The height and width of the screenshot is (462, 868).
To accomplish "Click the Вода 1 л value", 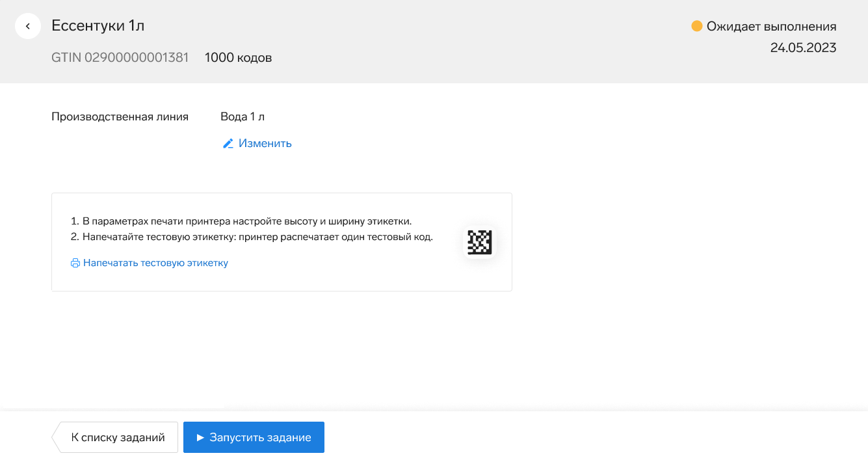I will [x=243, y=117].
